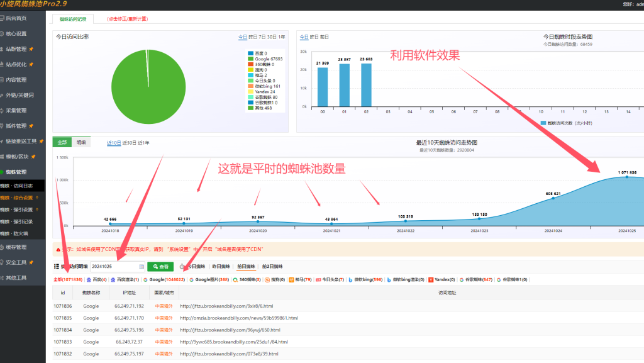The height and width of the screenshot is (363, 644).
Task: Click the 23 683 hour 02 bar
Action: pyautogui.click(x=367, y=84)
